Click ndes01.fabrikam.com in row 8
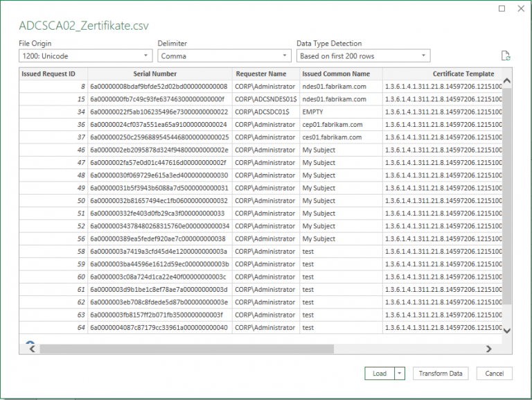The width and height of the screenshot is (532, 400). [x=341, y=87]
